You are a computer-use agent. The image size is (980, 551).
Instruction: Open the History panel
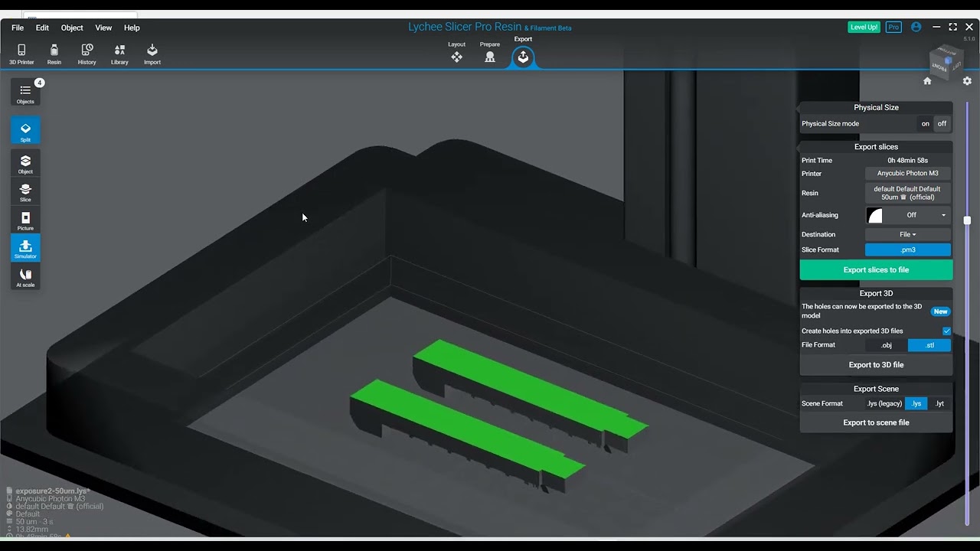[x=87, y=54]
